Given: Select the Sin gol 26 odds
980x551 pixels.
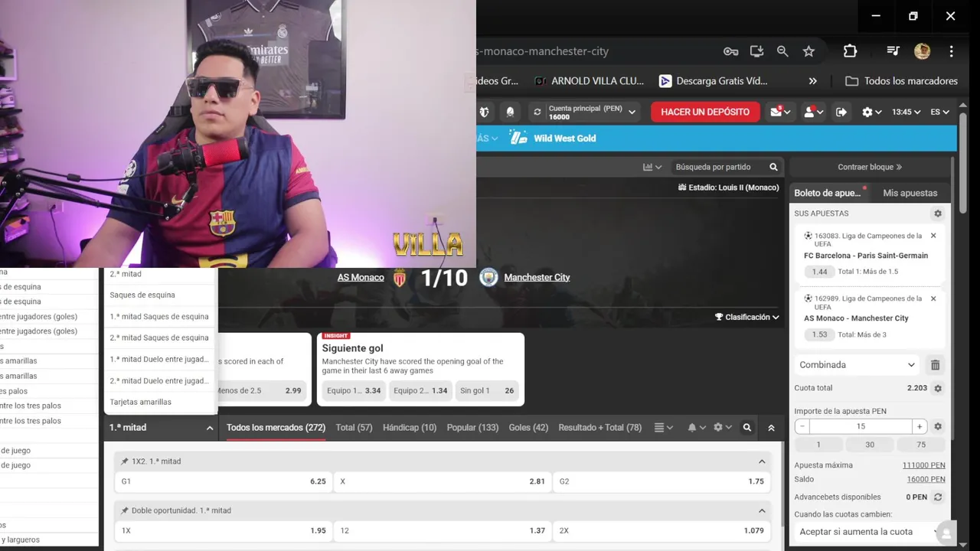Looking at the screenshot, I should pos(487,390).
